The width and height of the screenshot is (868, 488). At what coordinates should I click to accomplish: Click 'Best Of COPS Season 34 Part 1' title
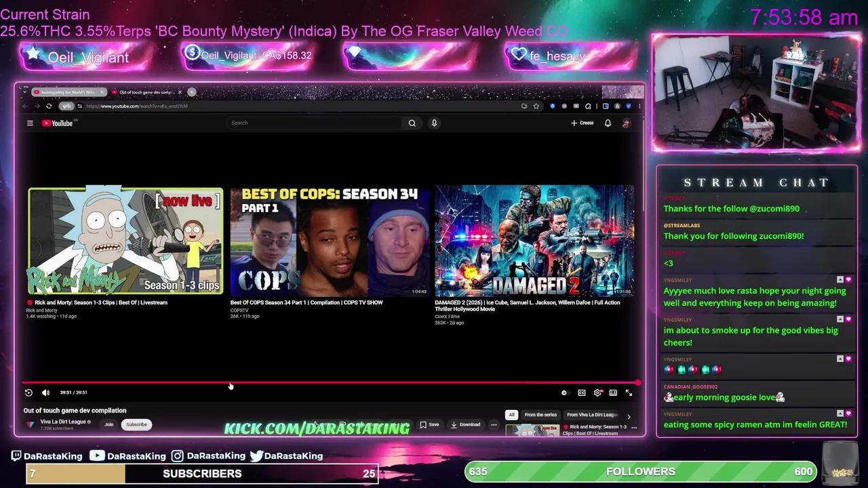[307, 302]
